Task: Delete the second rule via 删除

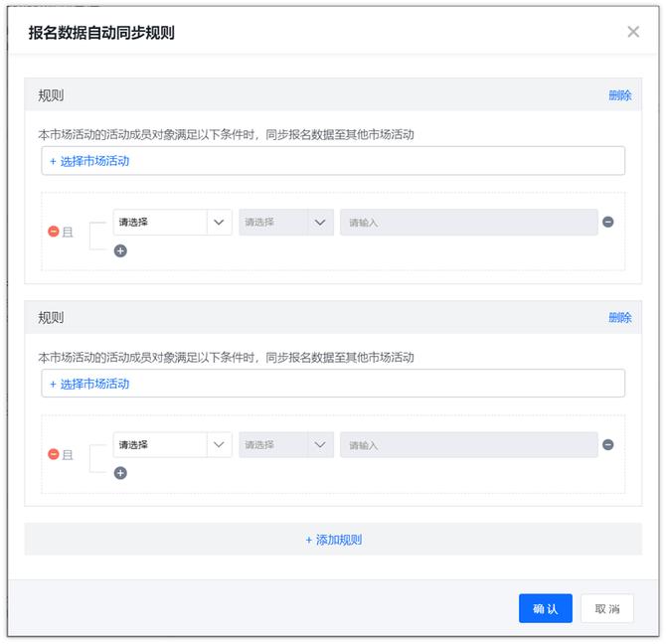Action: 619,318
